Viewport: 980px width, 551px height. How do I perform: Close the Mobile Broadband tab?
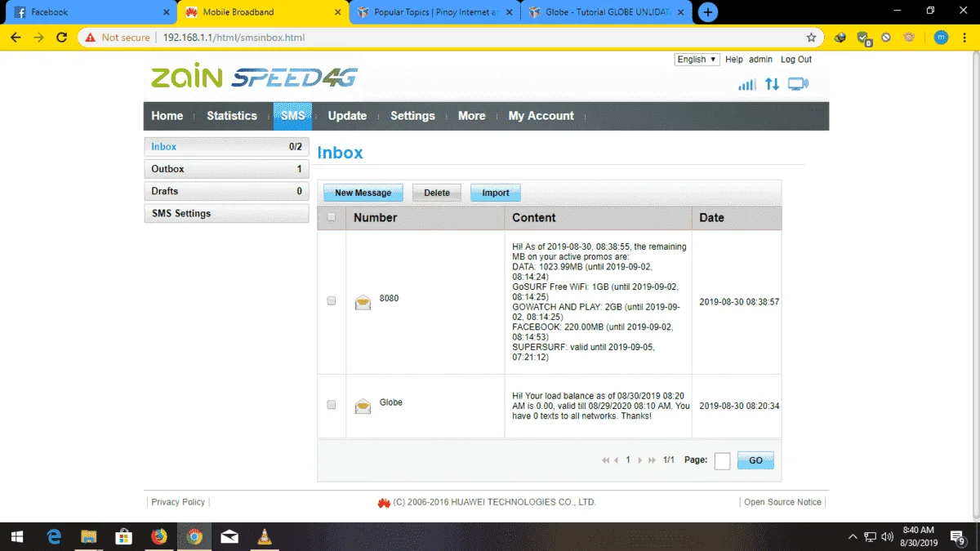pos(336,12)
